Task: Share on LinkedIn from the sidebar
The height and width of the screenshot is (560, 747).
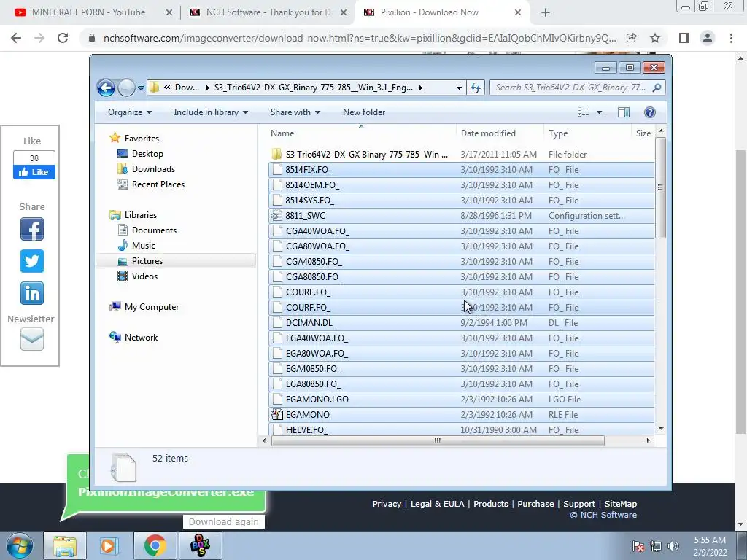Action: point(32,293)
